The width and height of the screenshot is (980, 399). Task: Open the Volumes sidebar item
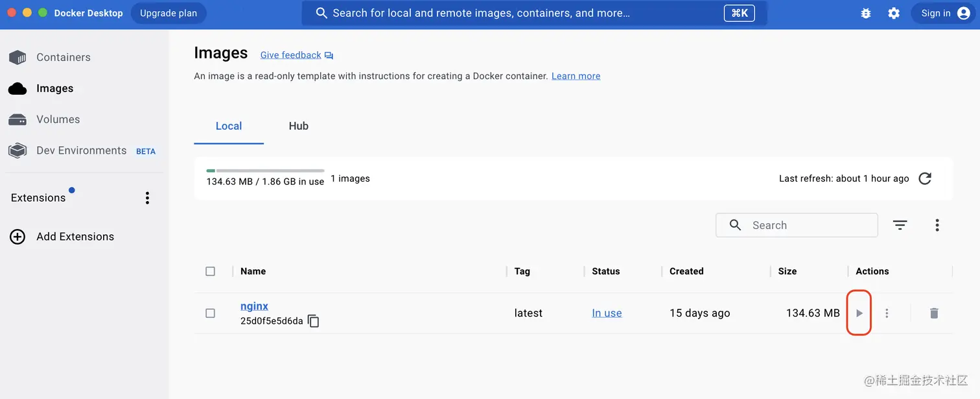coord(58,119)
